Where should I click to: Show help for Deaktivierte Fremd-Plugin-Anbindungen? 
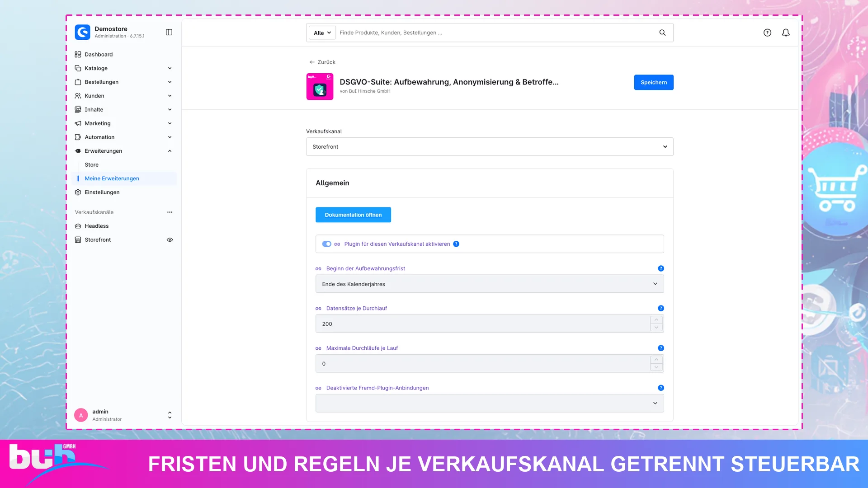coord(660,388)
